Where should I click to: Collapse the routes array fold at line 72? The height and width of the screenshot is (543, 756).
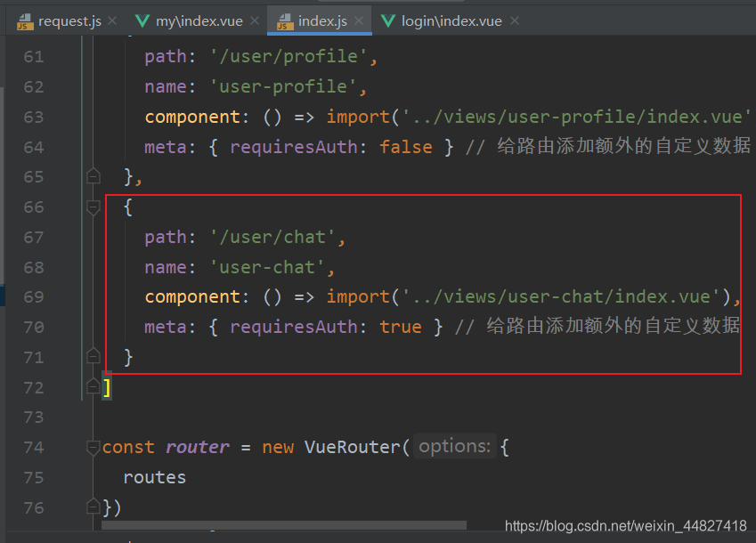pos(93,386)
